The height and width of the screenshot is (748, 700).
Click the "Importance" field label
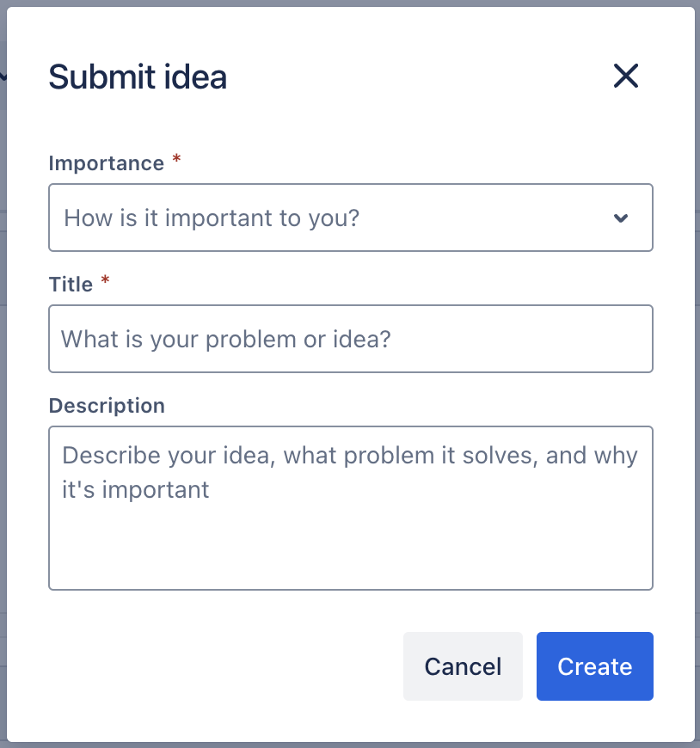(x=106, y=163)
